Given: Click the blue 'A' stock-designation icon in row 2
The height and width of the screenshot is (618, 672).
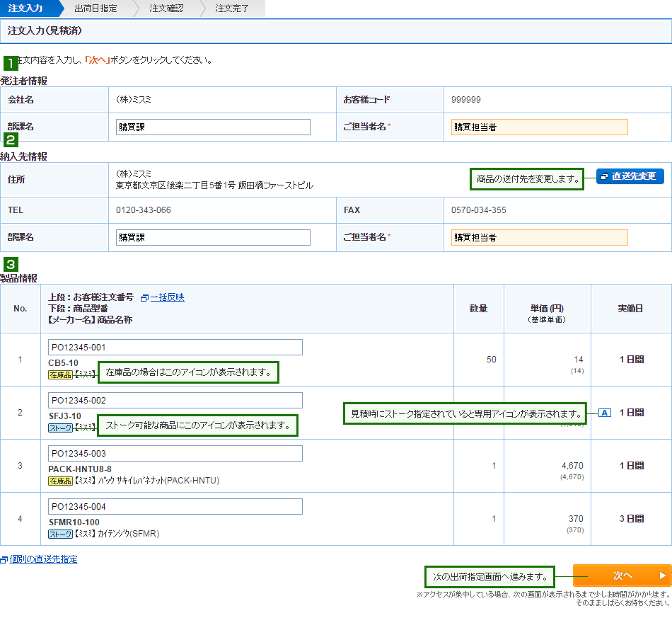Looking at the screenshot, I should (604, 412).
